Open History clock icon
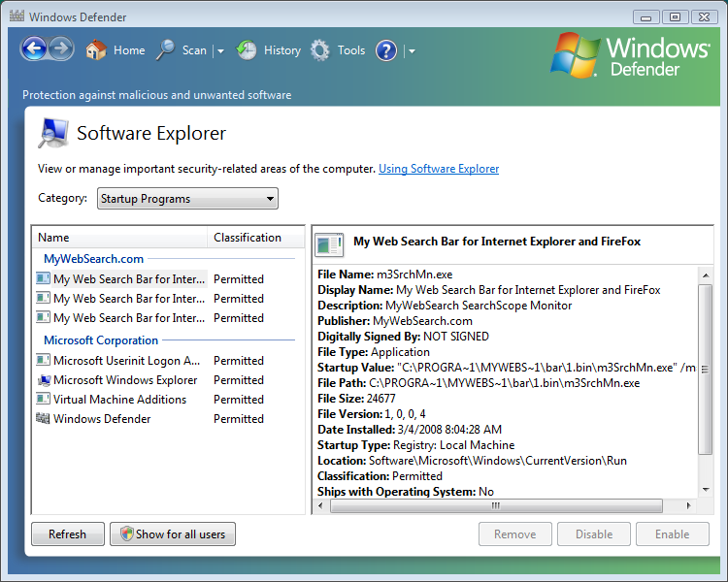Image resolution: width=728 pixels, height=582 pixels. (x=247, y=50)
